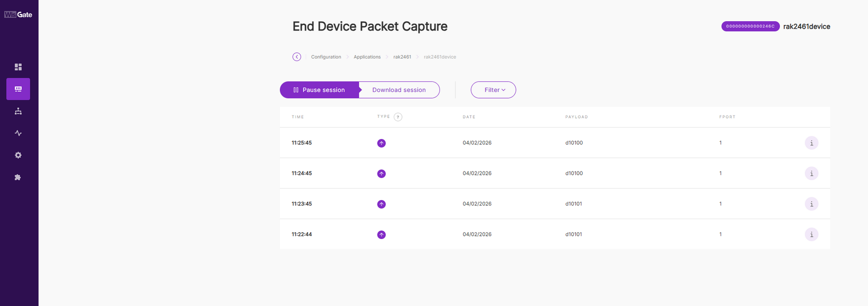The image size is (868, 306).
Task: Download the capture session
Action: [399, 90]
